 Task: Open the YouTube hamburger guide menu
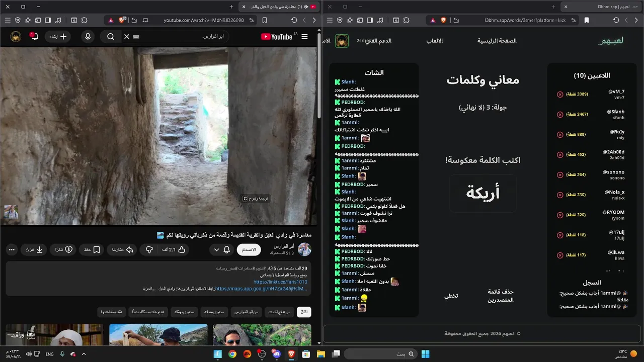(304, 37)
